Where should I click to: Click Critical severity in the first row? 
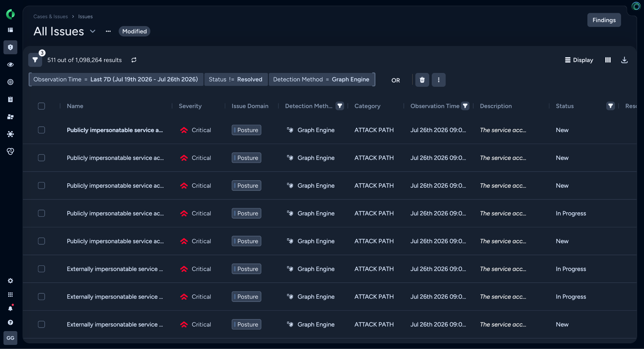[196, 130]
